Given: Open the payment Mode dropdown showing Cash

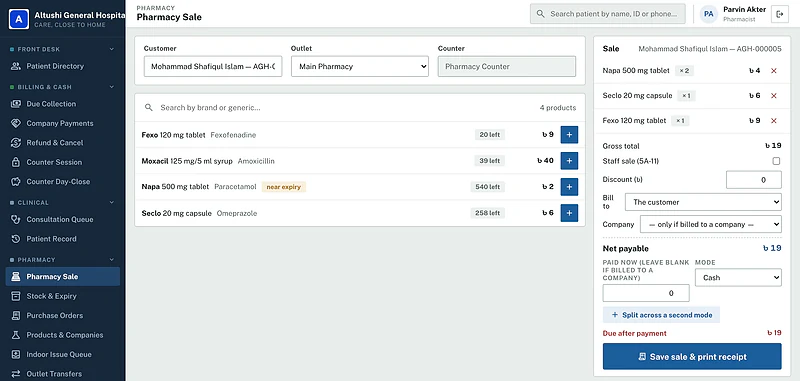Looking at the screenshot, I should pos(738,277).
